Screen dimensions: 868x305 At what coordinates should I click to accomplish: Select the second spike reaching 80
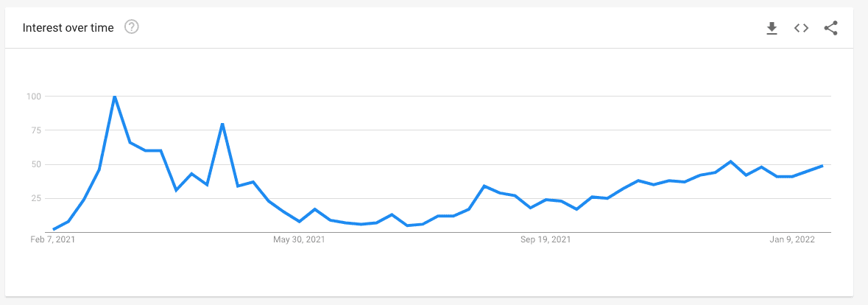point(222,124)
